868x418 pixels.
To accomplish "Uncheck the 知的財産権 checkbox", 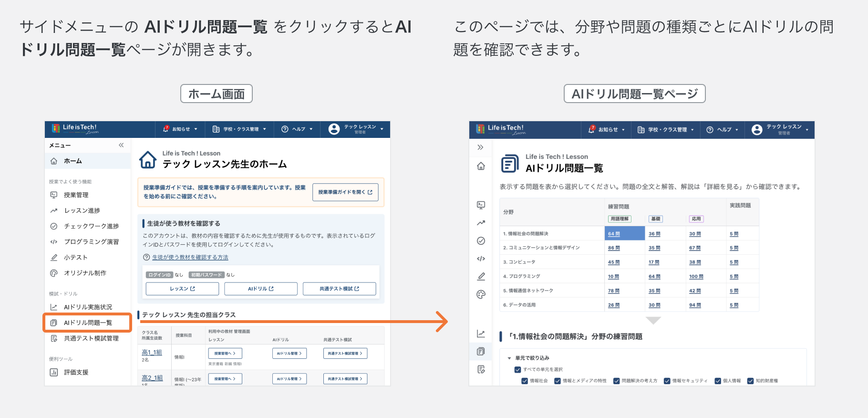I will pyautogui.click(x=750, y=381).
